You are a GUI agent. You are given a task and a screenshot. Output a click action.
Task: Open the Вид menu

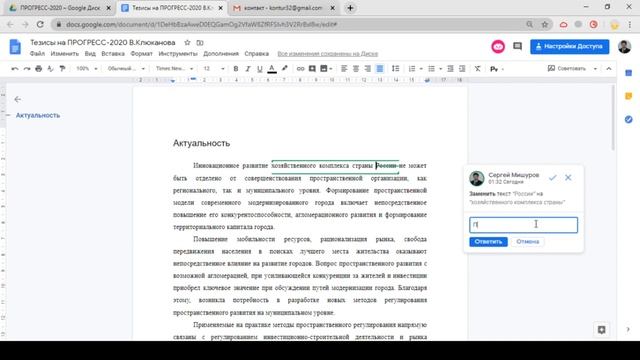[x=90, y=53]
